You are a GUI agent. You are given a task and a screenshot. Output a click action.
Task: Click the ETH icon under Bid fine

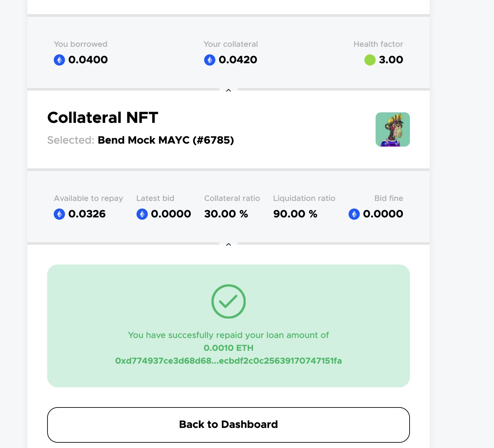[x=354, y=214]
